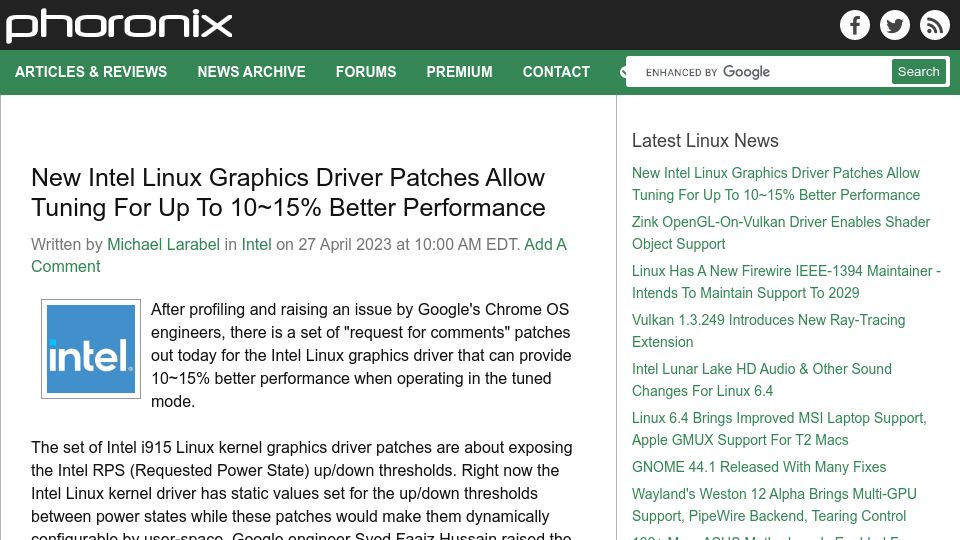Open the Premium menu item
960x540 pixels.
pyautogui.click(x=459, y=72)
